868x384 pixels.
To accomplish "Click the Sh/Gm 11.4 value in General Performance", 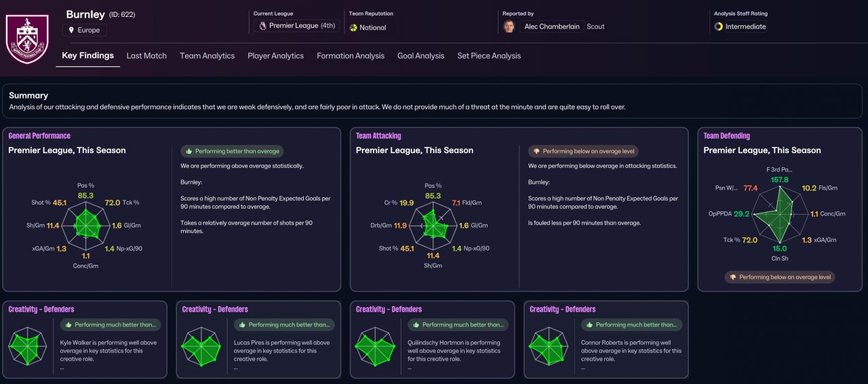I will (x=53, y=226).
